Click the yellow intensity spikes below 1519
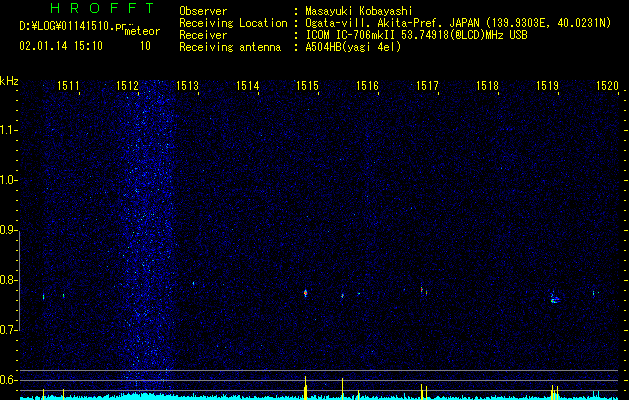 point(554,392)
